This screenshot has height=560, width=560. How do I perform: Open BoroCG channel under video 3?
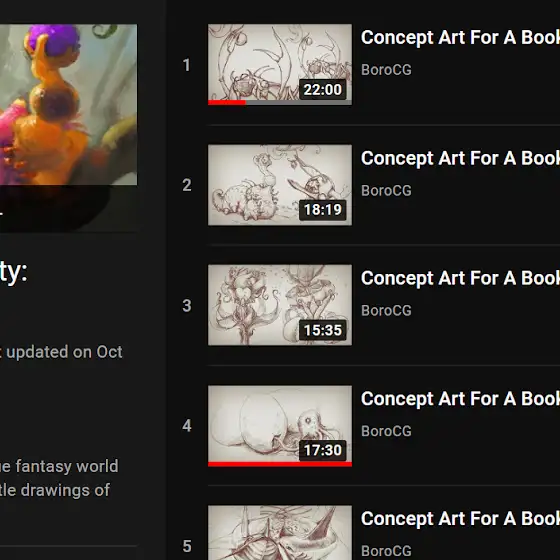tap(386, 311)
